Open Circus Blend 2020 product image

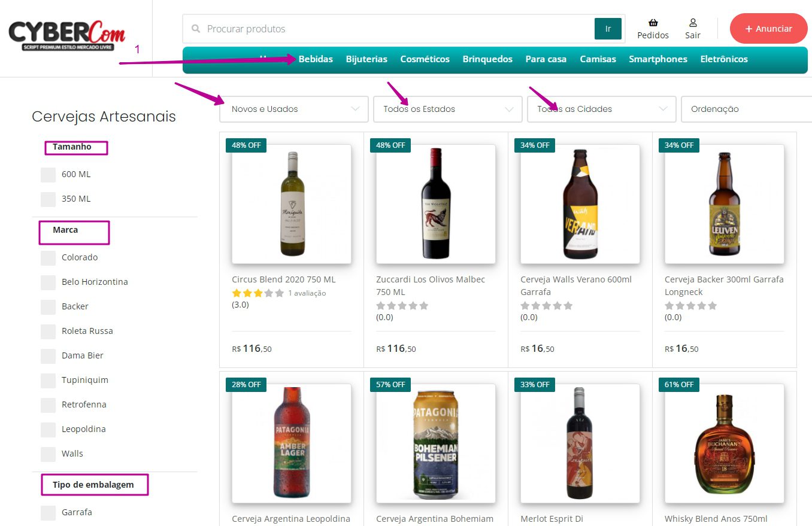coord(292,204)
